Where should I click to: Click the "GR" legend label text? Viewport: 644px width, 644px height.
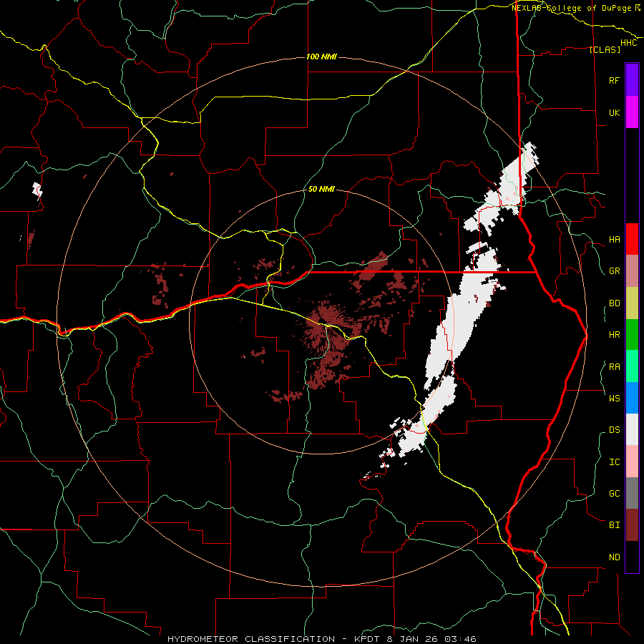[614, 271]
